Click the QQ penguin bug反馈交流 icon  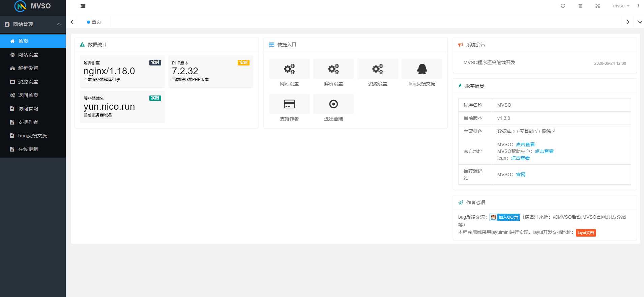click(422, 69)
